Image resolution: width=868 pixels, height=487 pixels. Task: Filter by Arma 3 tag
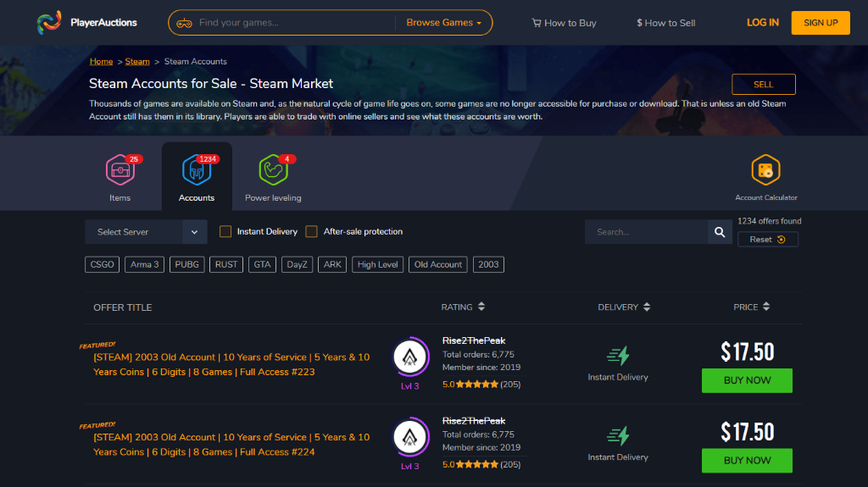[x=144, y=264]
